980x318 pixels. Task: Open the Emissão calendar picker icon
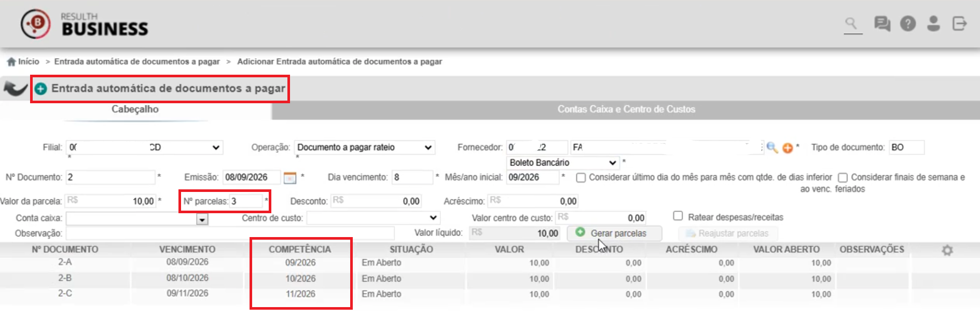[290, 178]
